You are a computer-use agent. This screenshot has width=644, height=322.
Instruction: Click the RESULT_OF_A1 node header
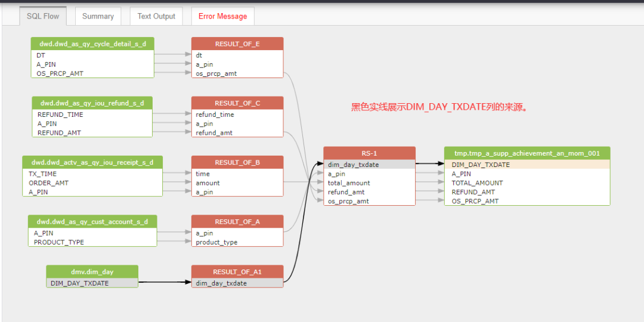coord(237,271)
